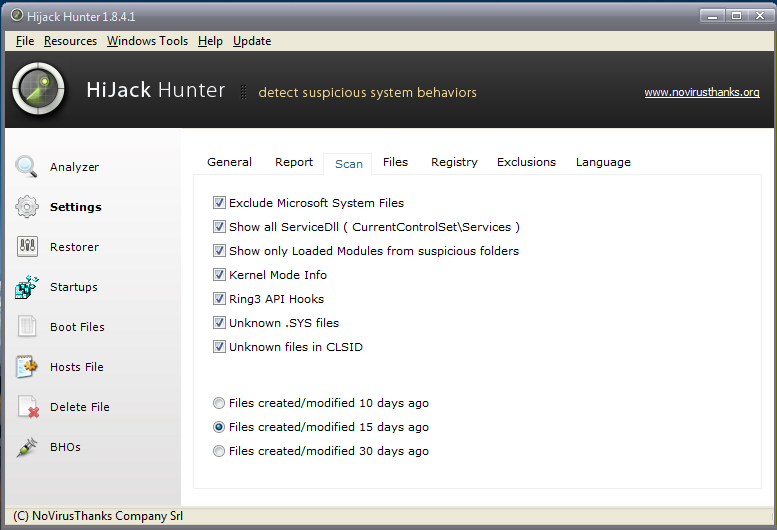Viewport: 777px width, 530px height.
Task: Open the File menu
Action: [25, 41]
